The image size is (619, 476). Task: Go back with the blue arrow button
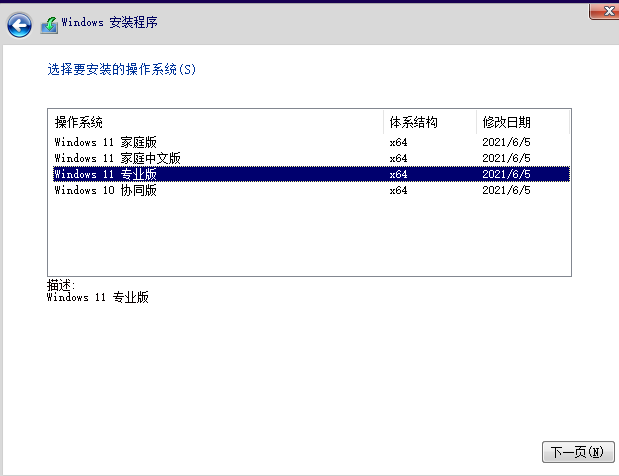click(19, 26)
